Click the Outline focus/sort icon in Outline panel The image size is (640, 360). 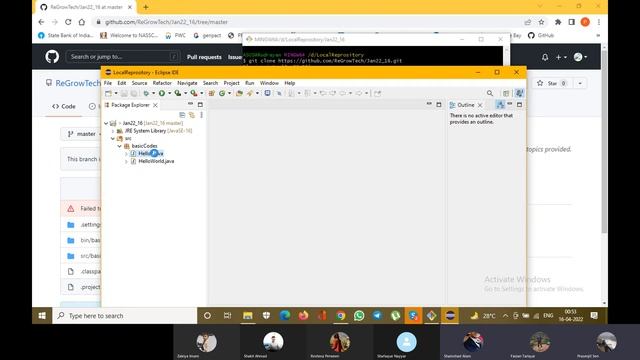500,105
